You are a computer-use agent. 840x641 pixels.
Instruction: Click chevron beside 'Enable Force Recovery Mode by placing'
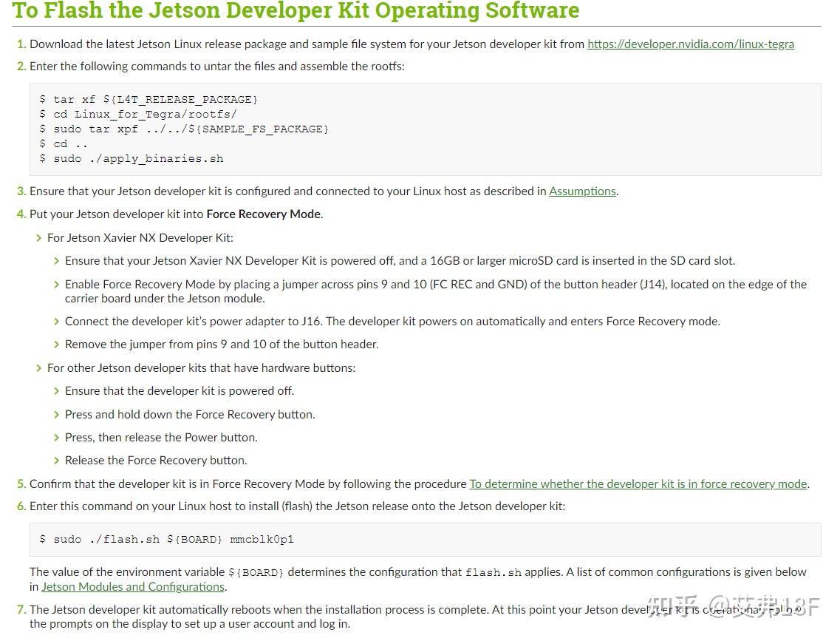click(x=56, y=285)
